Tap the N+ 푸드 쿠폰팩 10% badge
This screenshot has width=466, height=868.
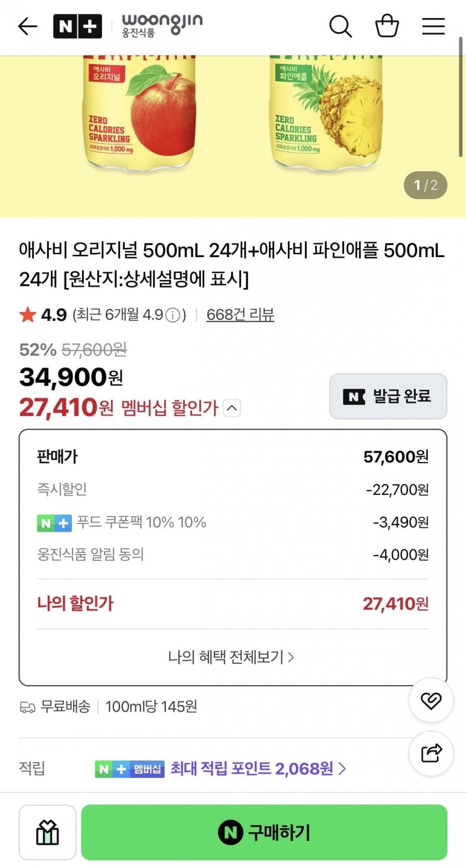pyautogui.click(x=54, y=523)
